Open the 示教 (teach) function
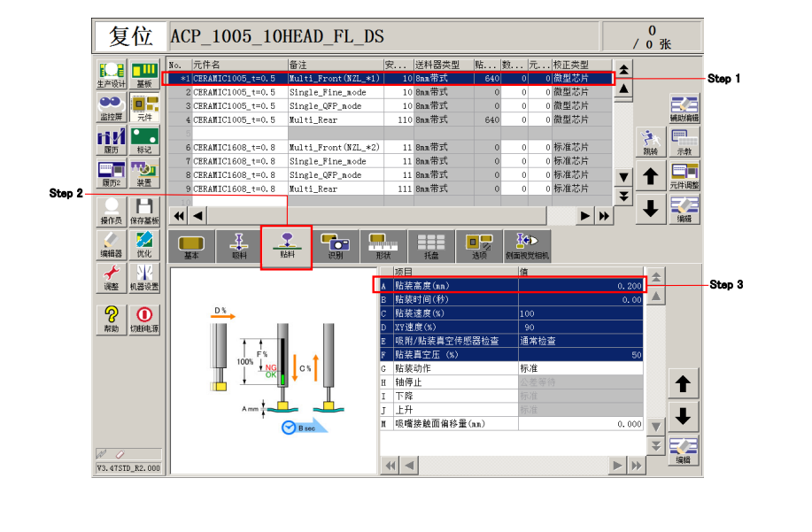Screen dimensions: 812x532 pos(684,143)
